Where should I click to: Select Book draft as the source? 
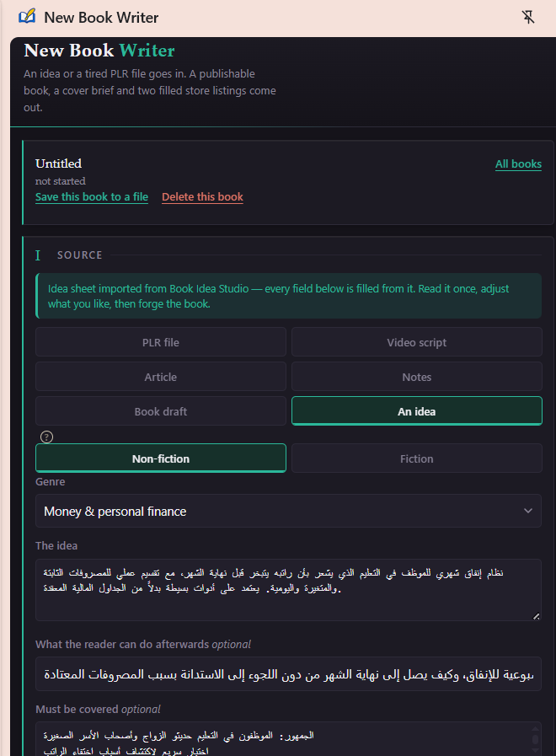[161, 412]
